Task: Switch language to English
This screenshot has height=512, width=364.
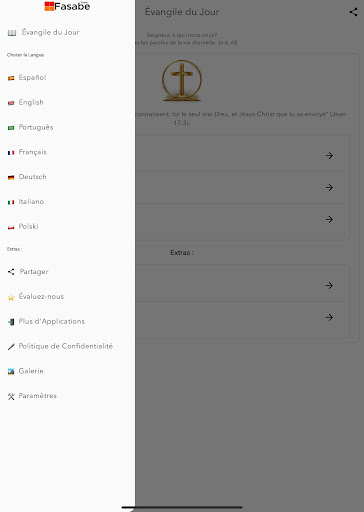Action: pyautogui.click(x=31, y=102)
